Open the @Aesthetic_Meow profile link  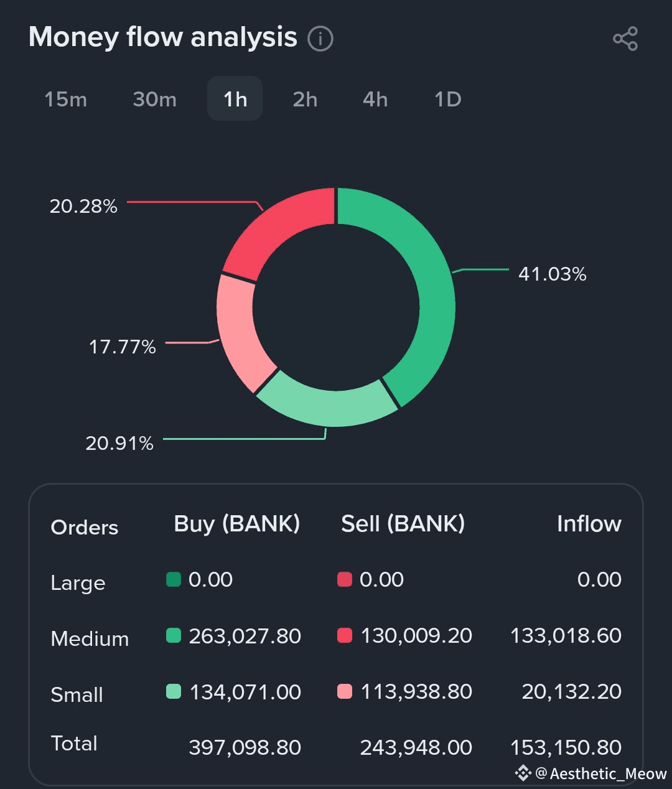point(602,773)
